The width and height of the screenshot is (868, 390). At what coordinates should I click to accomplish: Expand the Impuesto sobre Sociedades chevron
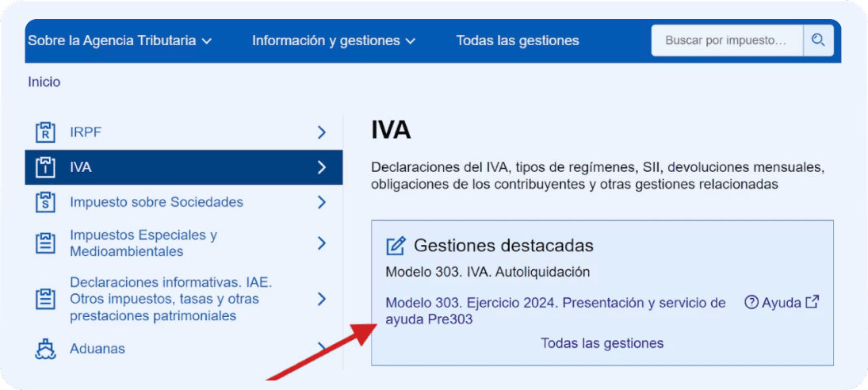click(322, 202)
